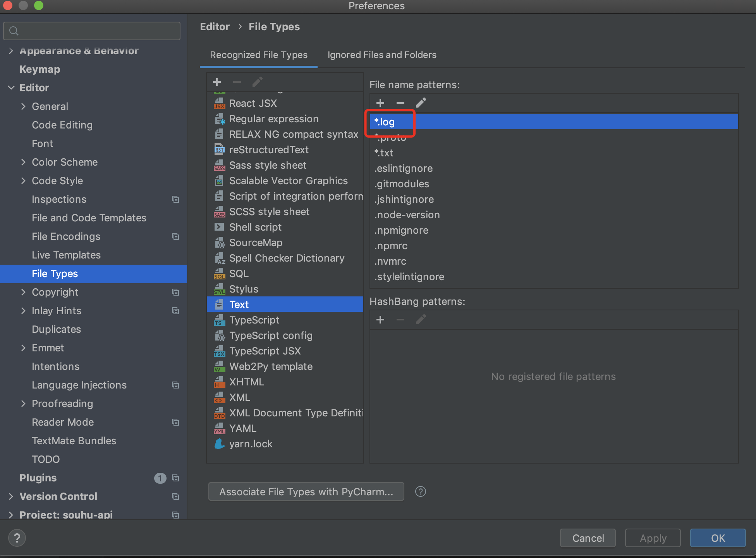Image resolution: width=756 pixels, height=558 pixels.
Task: Expand the Color Scheme node
Action: click(x=23, y=162)
